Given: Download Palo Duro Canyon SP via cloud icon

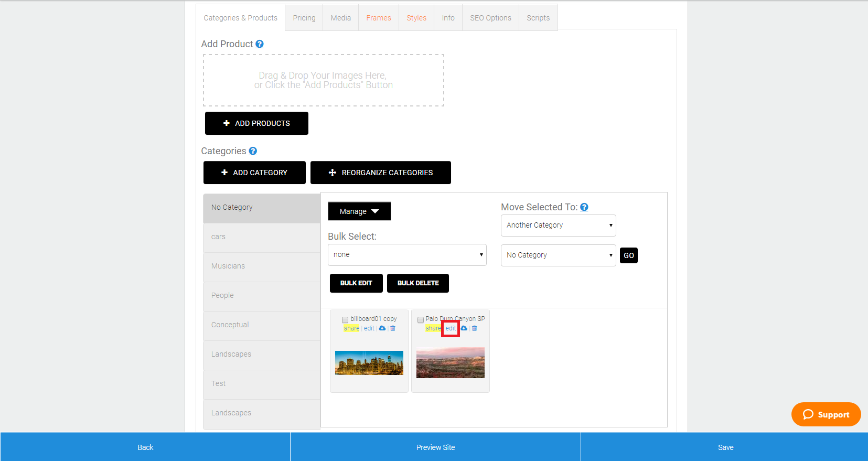Looking at the screenshot, I should pos(464,328).
